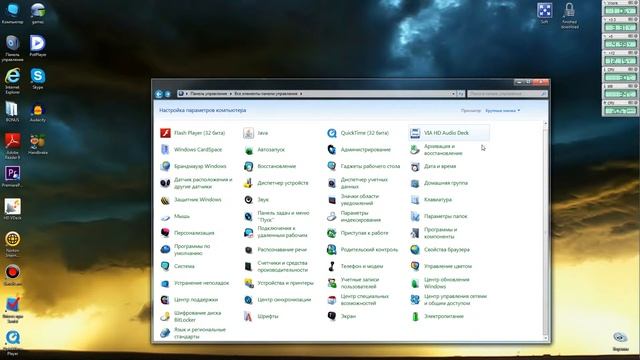This screenshot has height=360, width=640.
Task: Open Управление цветом item
Action: (441, 266)
